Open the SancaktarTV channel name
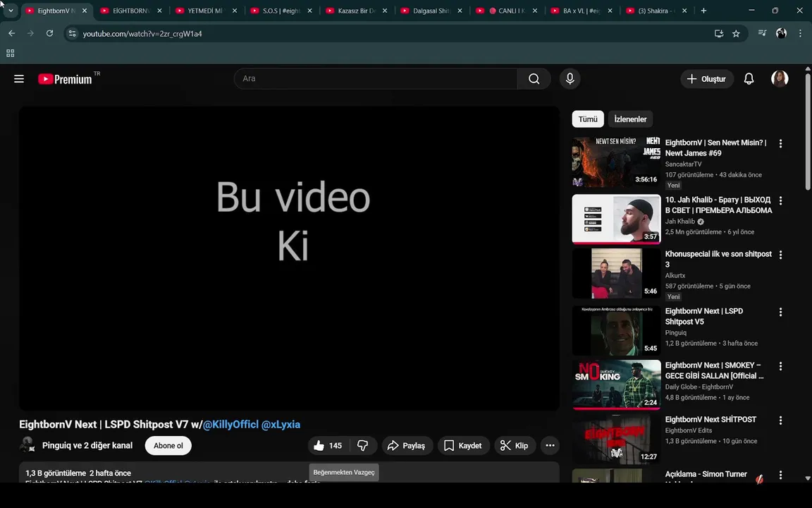Screen dimensions: 812x508 (x=684, y=164)
